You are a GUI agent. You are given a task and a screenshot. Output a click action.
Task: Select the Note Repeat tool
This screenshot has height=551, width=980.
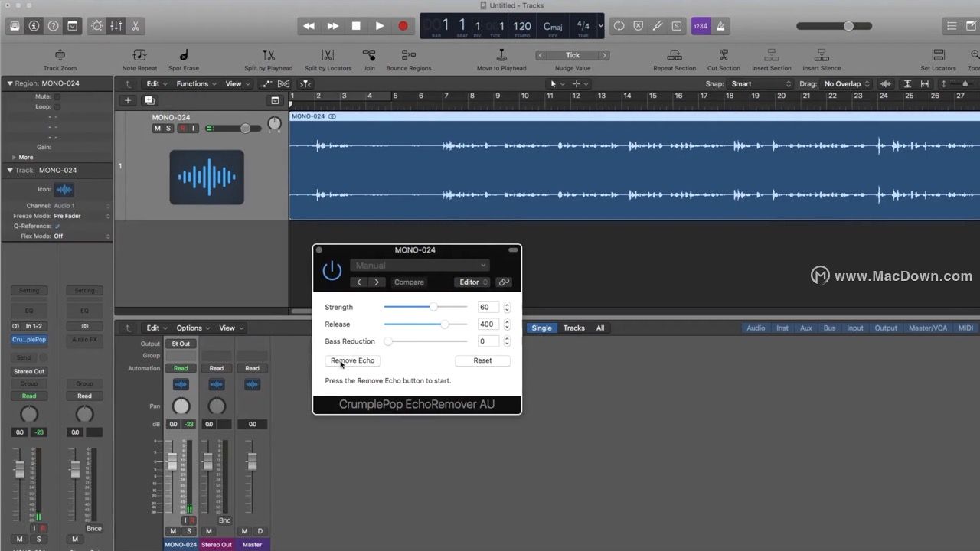tap(139, 55)
